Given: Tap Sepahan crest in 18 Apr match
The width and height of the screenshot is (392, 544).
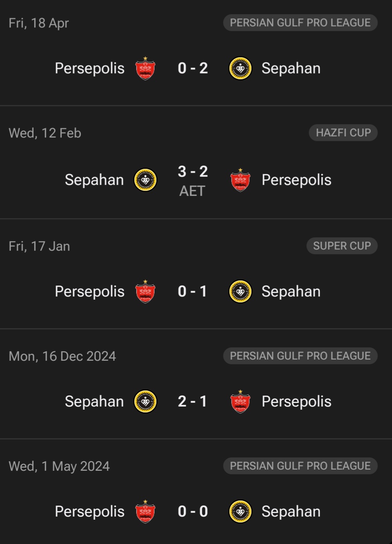Looking at the screenshot, I should pos(240,69).
